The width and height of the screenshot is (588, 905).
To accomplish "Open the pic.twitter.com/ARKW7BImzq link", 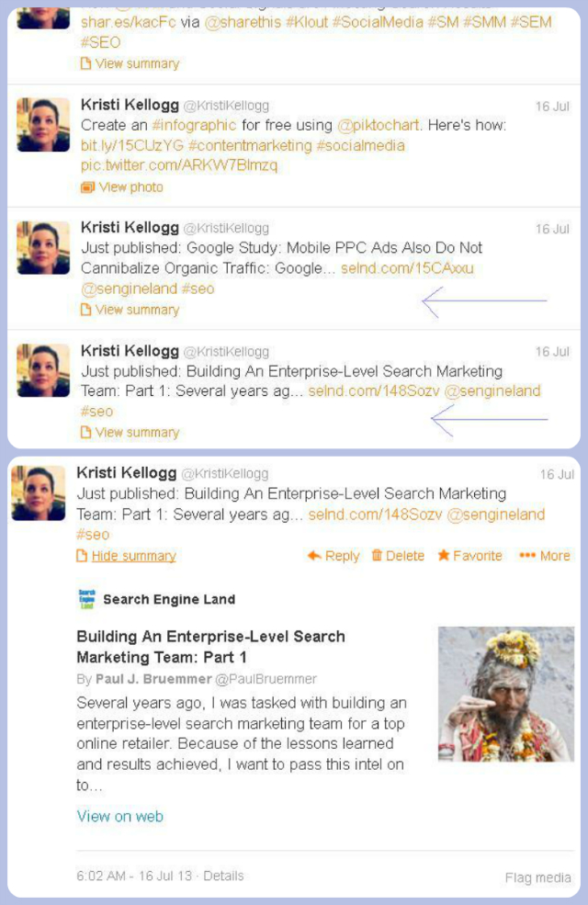I will tap(178, 166).
